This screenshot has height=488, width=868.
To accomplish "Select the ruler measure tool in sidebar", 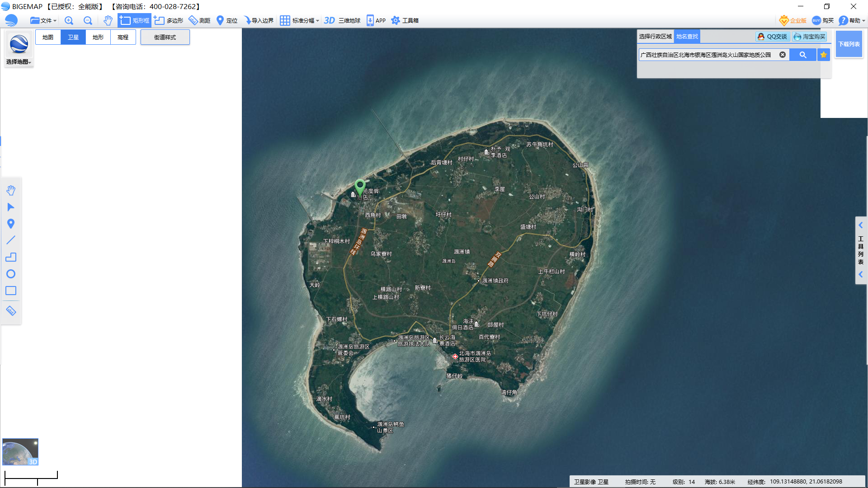I will click(x=11, y=311).
